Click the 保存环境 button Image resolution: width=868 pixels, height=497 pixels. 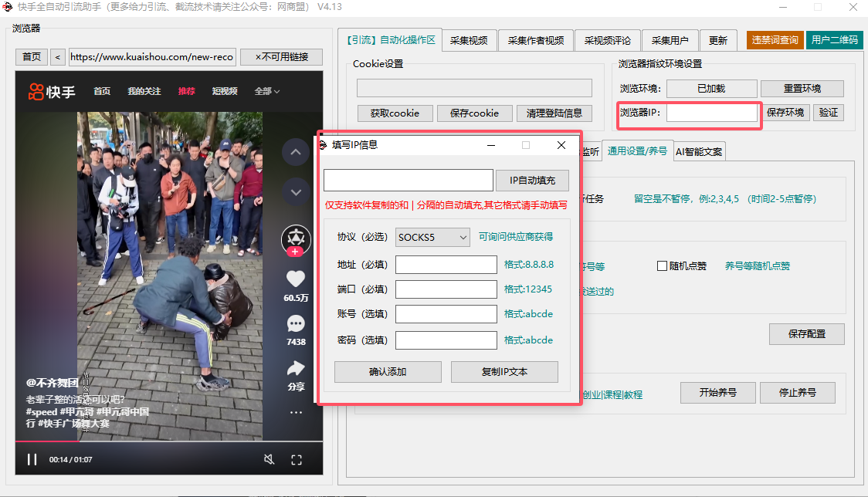785,113
